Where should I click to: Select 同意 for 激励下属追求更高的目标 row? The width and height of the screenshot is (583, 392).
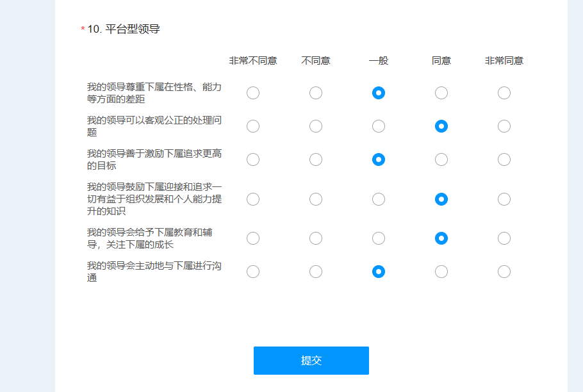441,159
